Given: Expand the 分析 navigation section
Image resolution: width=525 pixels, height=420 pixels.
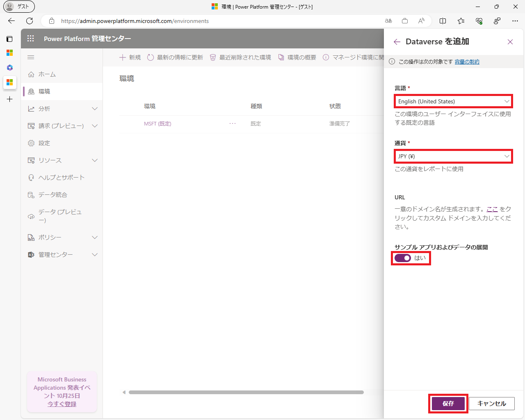Looking at the screenshot, I should click(62, 109).
